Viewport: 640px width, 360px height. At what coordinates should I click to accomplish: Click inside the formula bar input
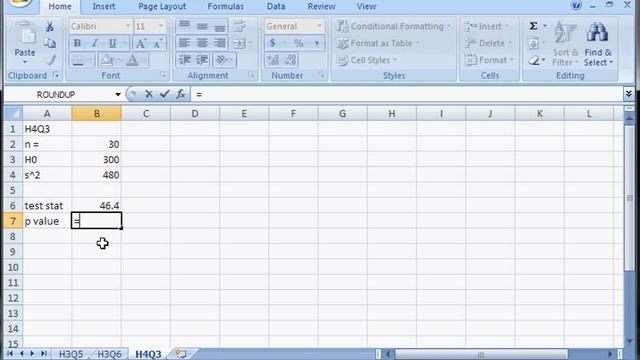pyautogui.click(x=406, y=94)
